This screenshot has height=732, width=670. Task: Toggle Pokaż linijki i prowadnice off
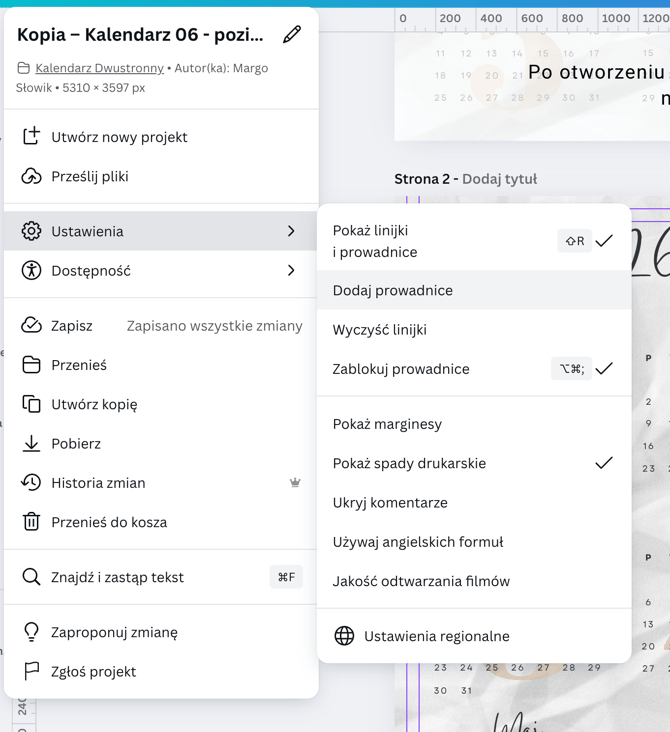472,241
